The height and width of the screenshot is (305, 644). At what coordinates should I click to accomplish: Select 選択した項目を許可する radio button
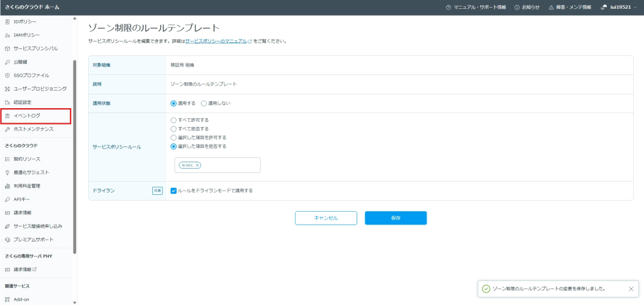(x=174, y=138)
